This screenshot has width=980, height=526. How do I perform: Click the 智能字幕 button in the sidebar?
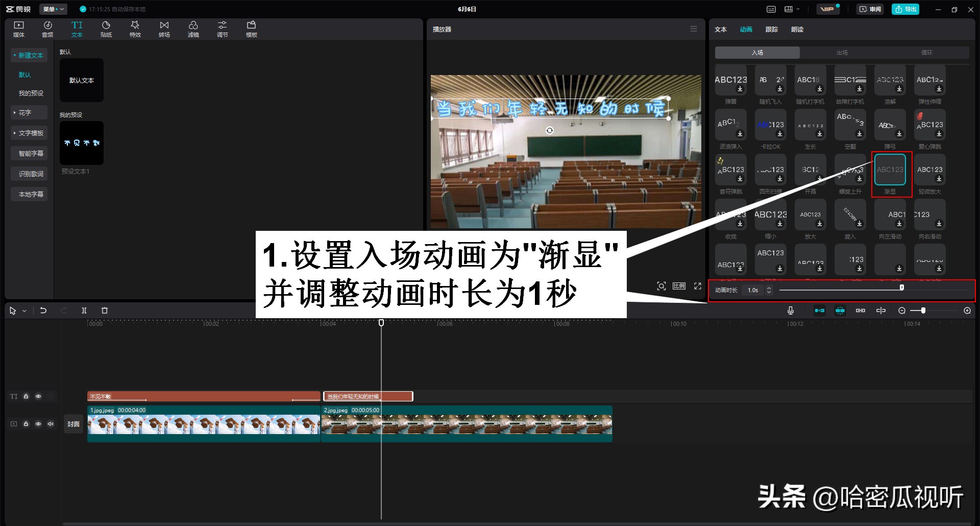coord(29,153)
